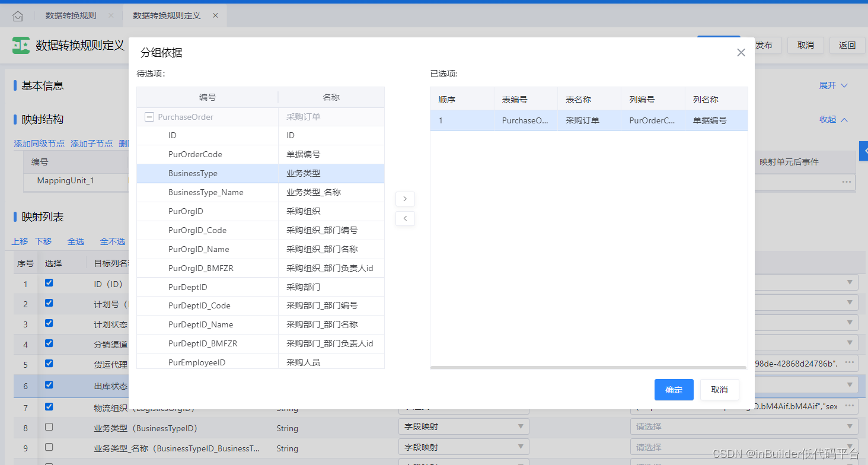Screen dimensions: 868x465
Task: Close the 分组依据 dialog
Action: click(741, 52)
